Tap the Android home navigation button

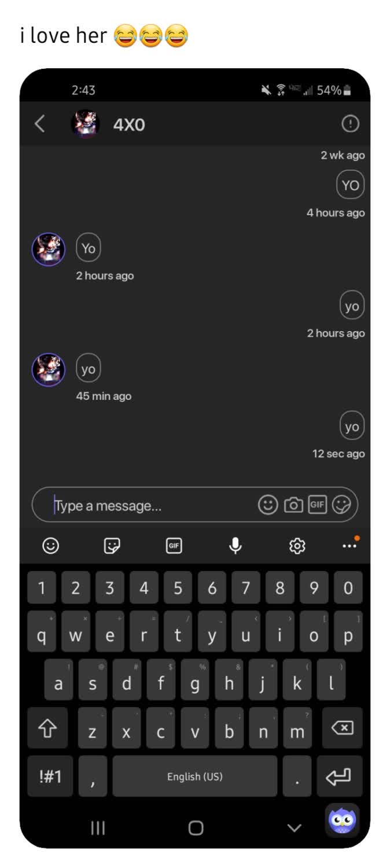(196, 828)
